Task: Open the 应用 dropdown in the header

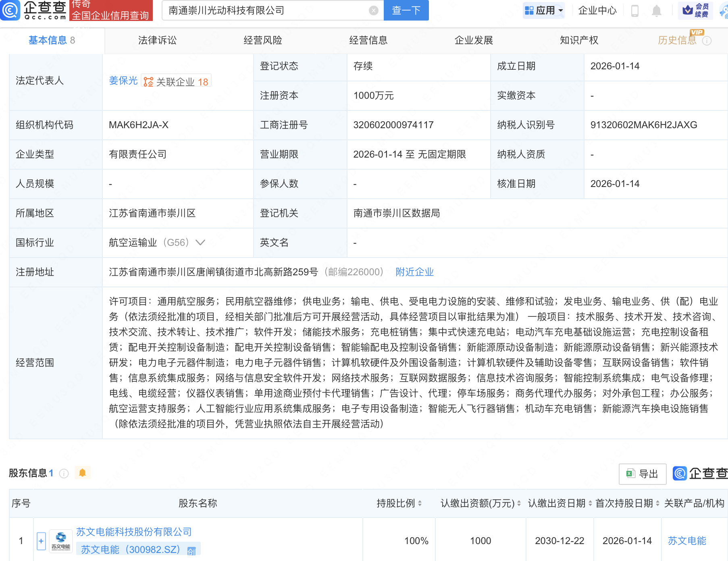Action: (x=544, y=11)
